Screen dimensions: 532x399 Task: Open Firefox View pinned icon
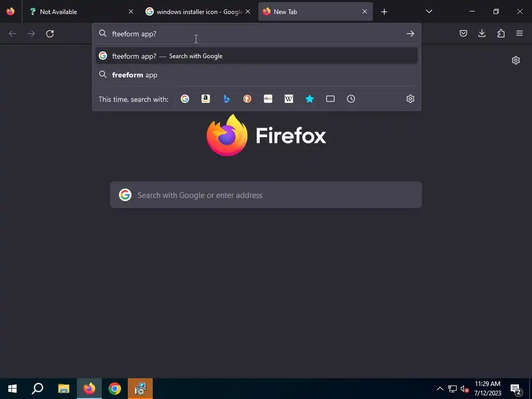(10, 11)
